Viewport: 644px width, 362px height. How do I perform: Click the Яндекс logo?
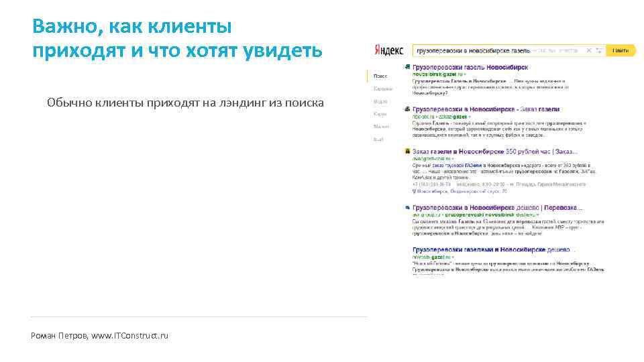coord(388,50)
